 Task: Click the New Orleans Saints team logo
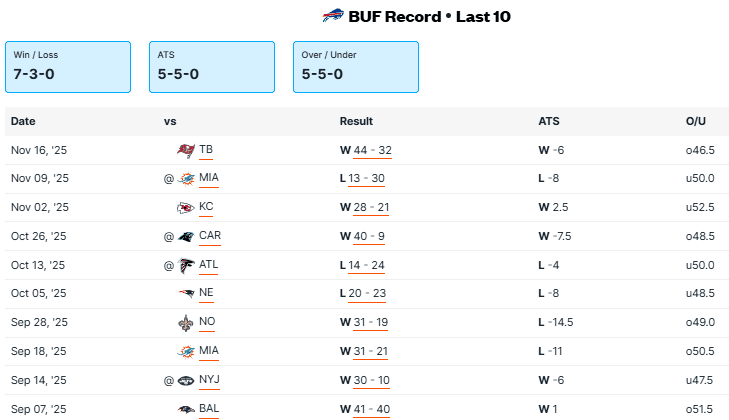[185, 323]
